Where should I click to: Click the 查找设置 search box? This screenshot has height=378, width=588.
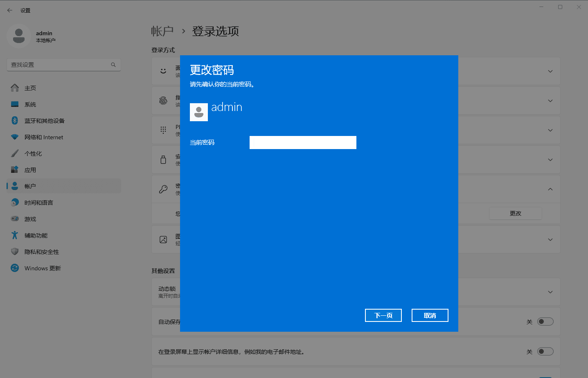(64, 65)
